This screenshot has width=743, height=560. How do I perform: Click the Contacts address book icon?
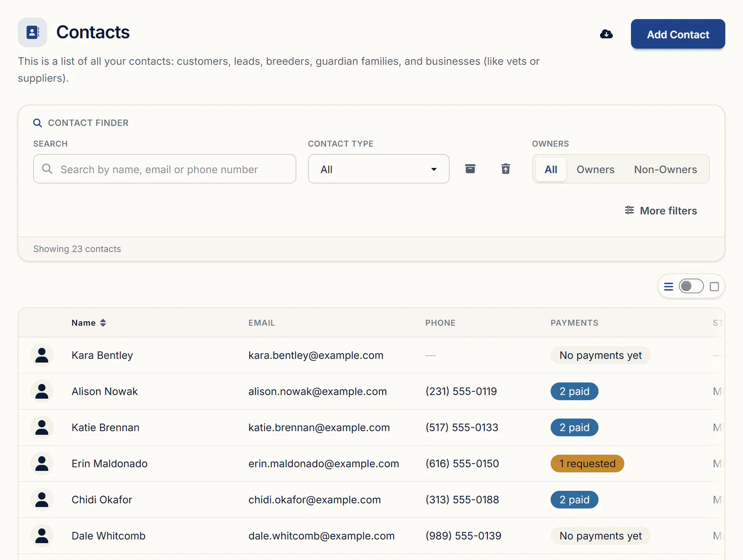coord(33,33)
